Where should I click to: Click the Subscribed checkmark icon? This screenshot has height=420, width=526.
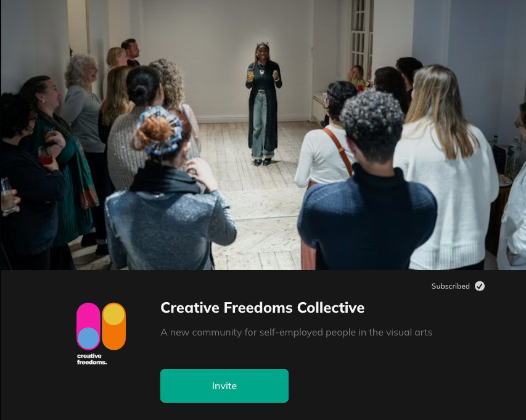tap(479, 286)
